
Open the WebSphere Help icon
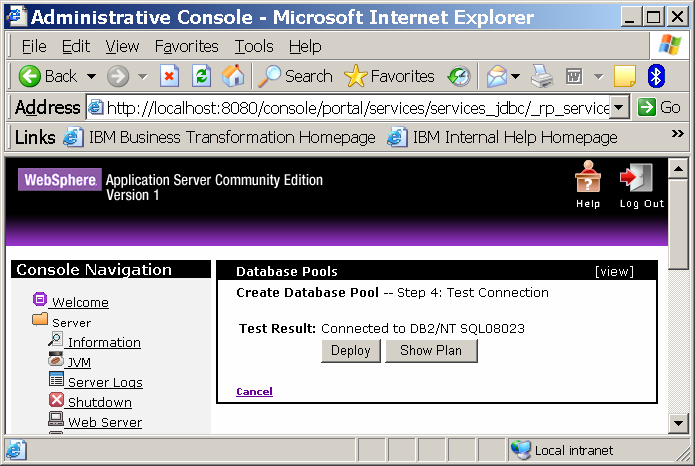(x=588, y=180)
